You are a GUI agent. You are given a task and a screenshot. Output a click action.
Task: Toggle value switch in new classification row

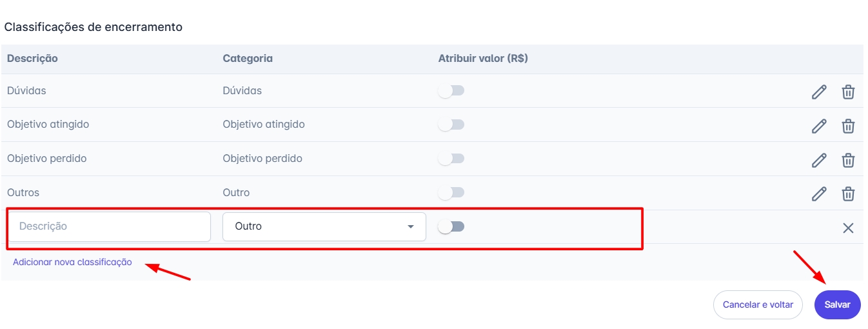click(x=451, y=226)
